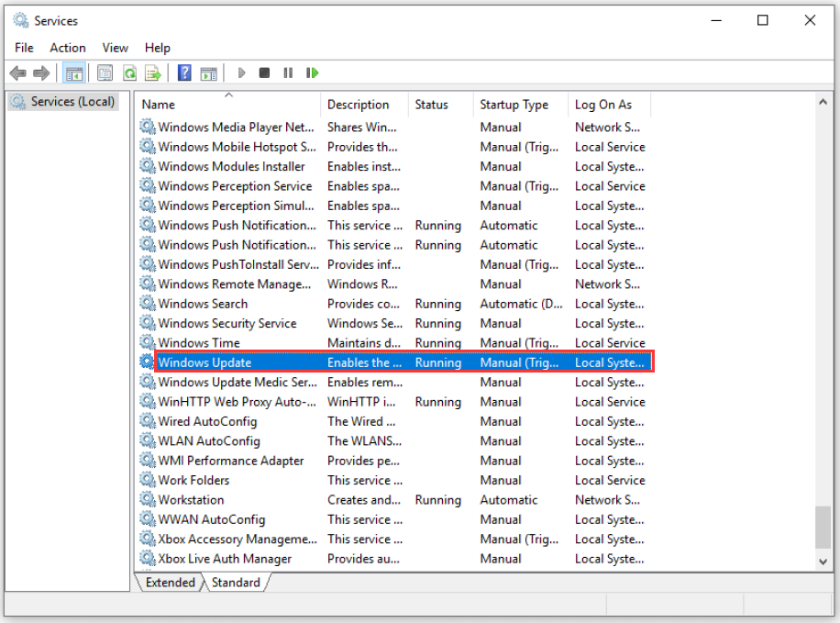Viewport: 840px width, 623px height.
Task: Toggle the Show/Hide Action Pane icon
Action: [208, 72]
